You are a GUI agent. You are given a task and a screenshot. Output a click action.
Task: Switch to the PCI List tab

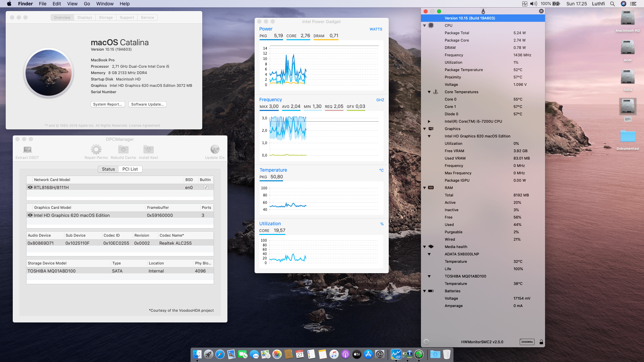tap(130, 169)
